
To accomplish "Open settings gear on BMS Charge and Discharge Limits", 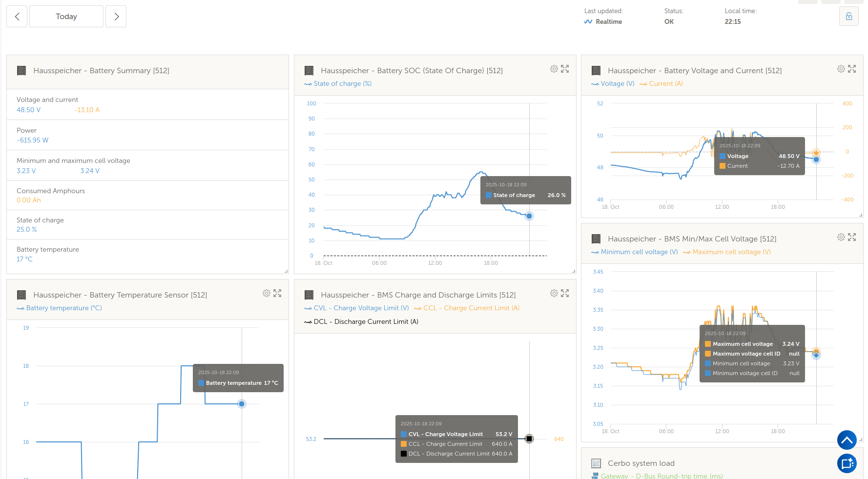I will pyautogui.click(x=554, y=294).
